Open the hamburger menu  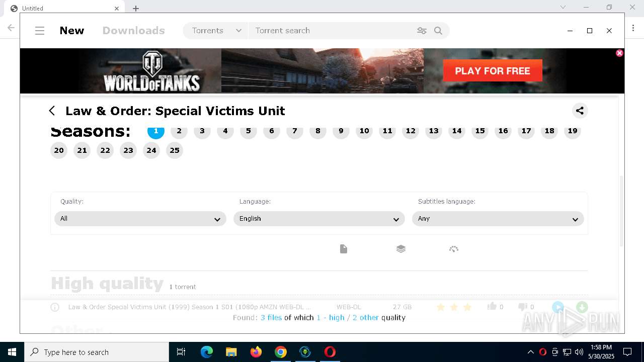tap(40, 31)
